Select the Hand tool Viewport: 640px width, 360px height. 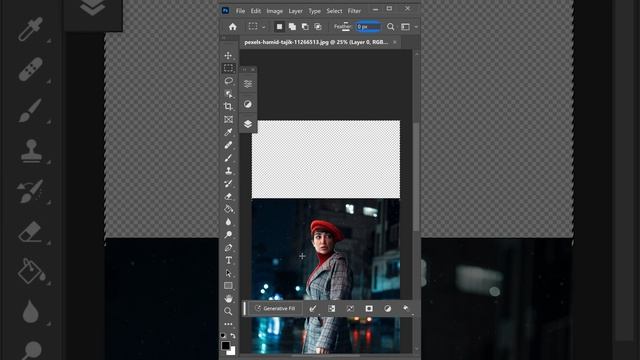228,298
